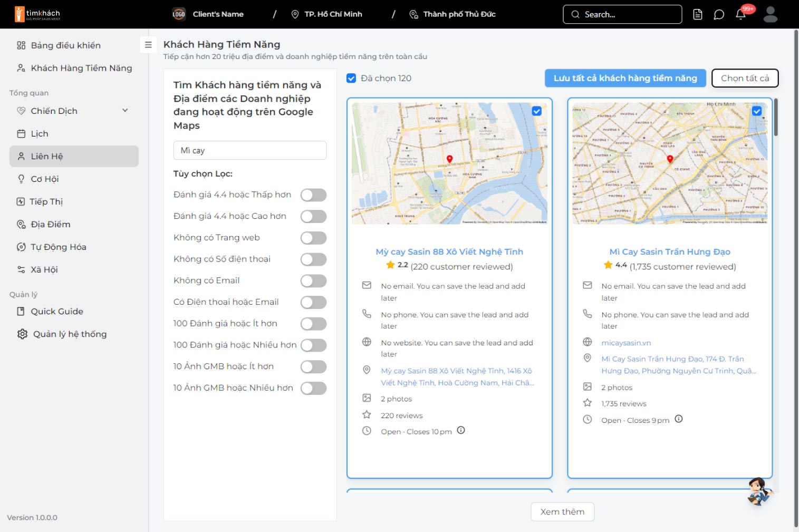This screenshot has width=799, height=532.
Task: Click Client's Name breadcrumb
Action: click(x=218, y=14)
